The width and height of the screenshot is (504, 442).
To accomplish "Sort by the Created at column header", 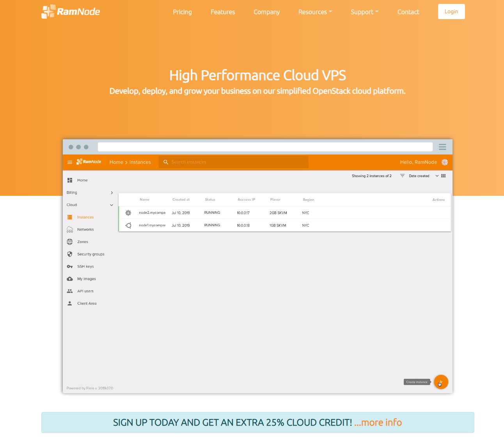I will (181, 200).
